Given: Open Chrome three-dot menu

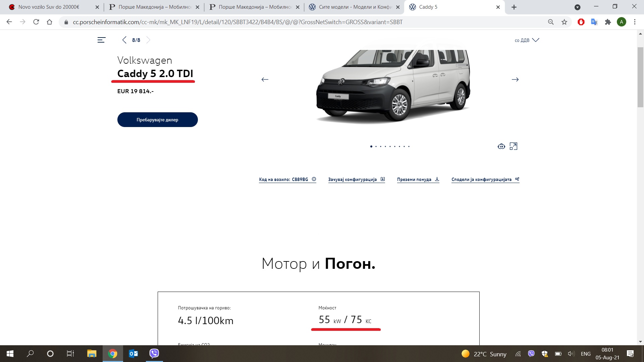Looking at the screenshot, I should 635,22.
